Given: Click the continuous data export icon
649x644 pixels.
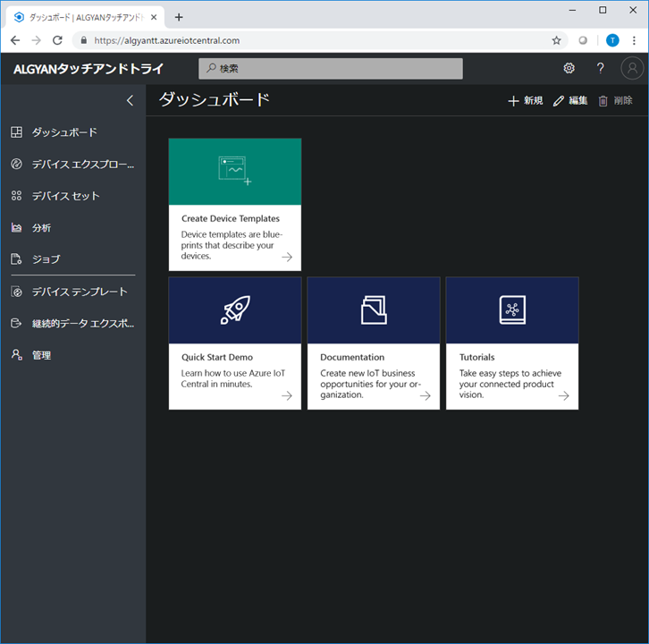Looking at the screenshot, I should 17,323.
